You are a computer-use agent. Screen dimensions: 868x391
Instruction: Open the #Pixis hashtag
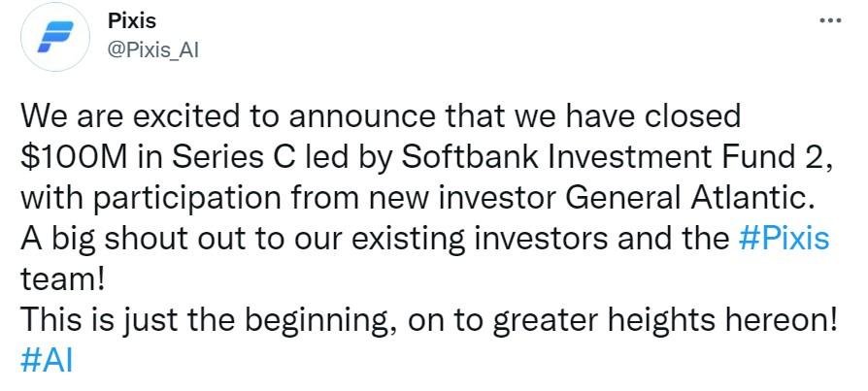[785, 239]
